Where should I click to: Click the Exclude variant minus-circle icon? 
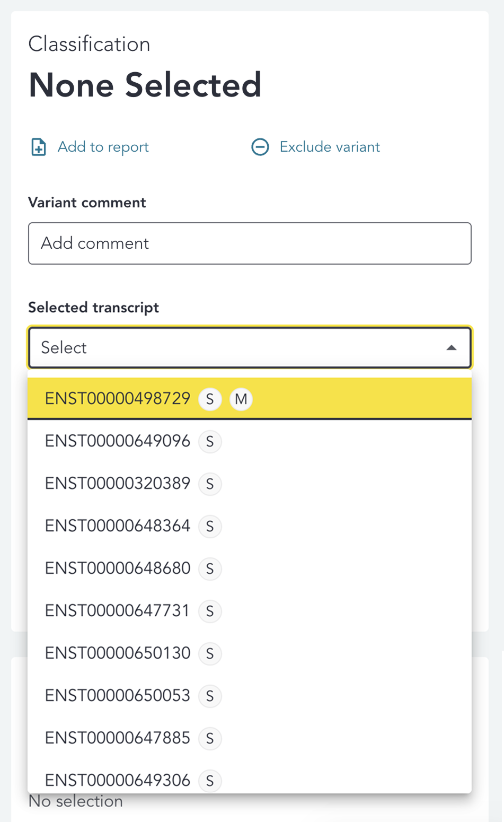(260, 147)
